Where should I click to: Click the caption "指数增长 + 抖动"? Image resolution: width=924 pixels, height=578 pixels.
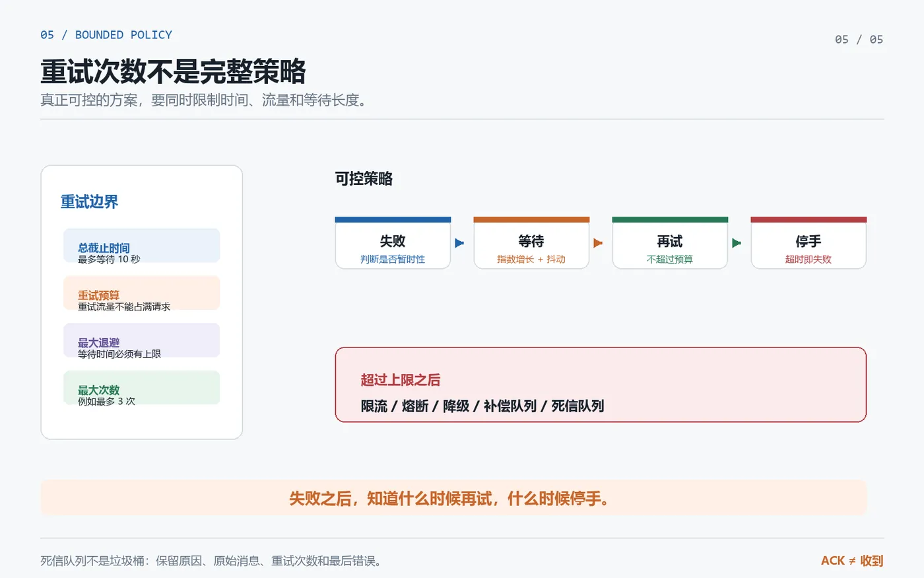531,260
